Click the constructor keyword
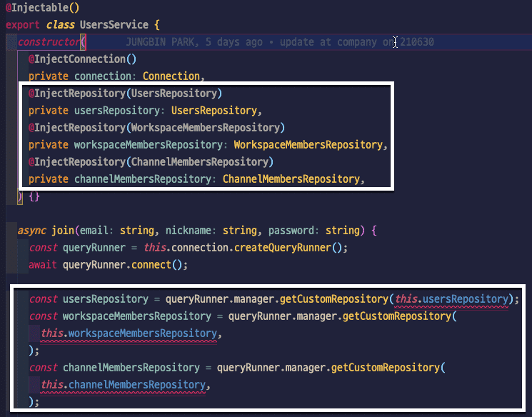The image size is (532, 417). point(49,42)
